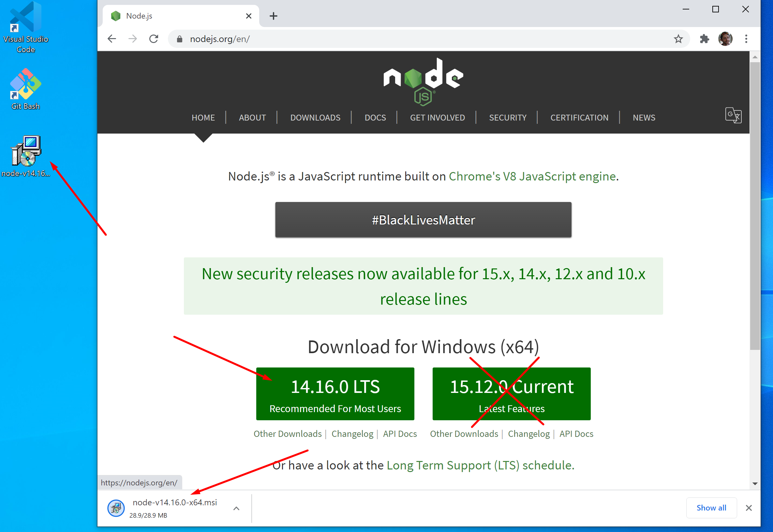Click the #BlackLivesMatter banner button
The height and width of the screenshot is (532, 773).
click(x=423, y=220)
